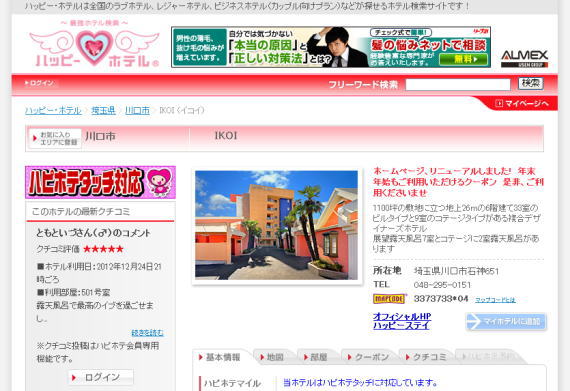Open the 埼玉県 breadcrumb link
The height and width of the screenshot is (391, 570).
tap(103, 110)
